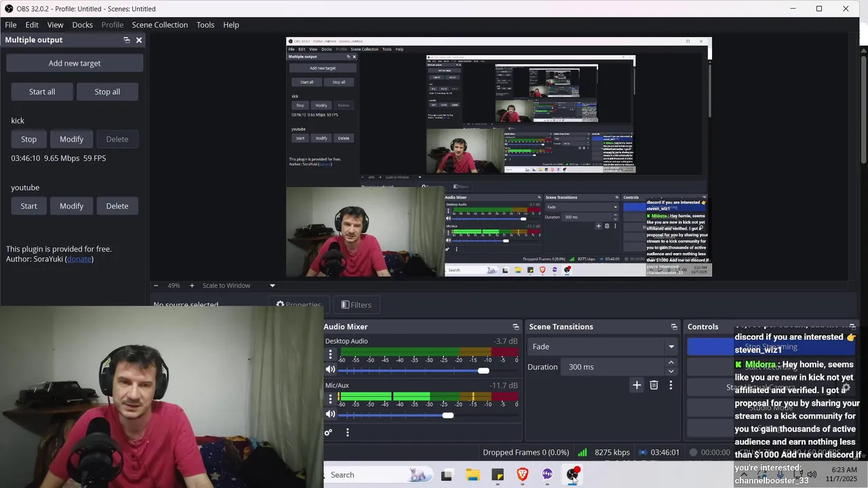Open the Docks menu
The image size is (868, 488).
(x=82, y=25)
